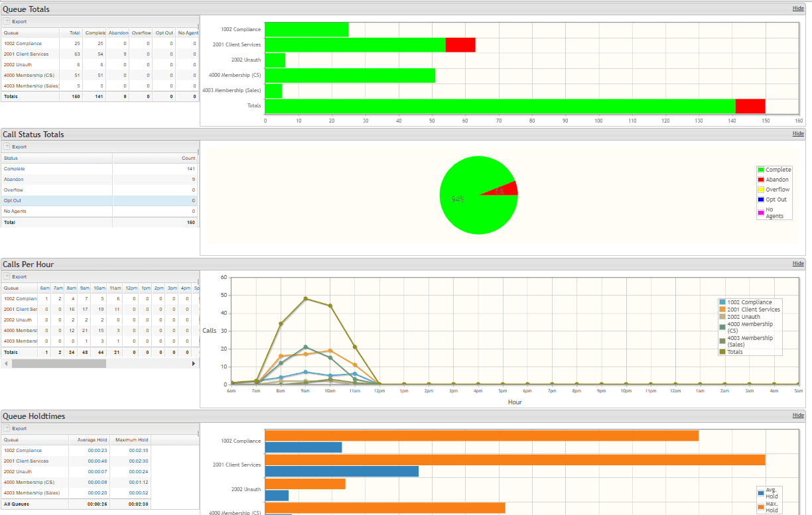Click the red abandon segment of 2001 Client Services bar
812x515 pixels.
click(460, 45)
